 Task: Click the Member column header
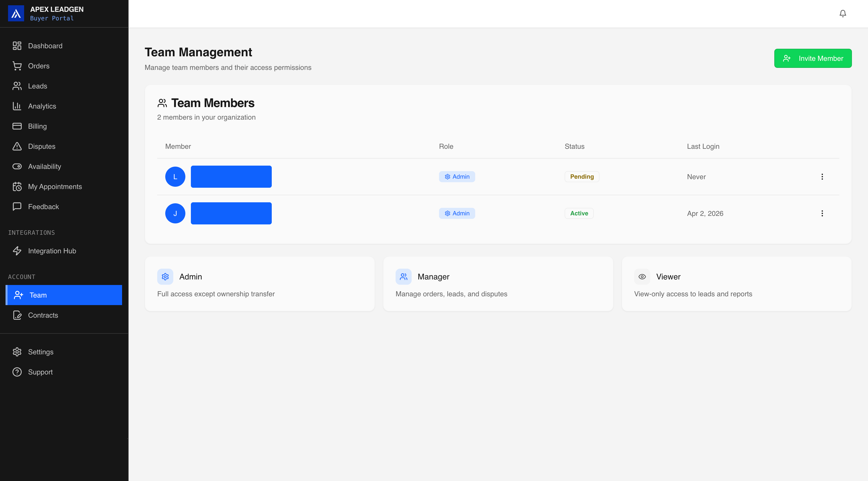coord(178,146)
